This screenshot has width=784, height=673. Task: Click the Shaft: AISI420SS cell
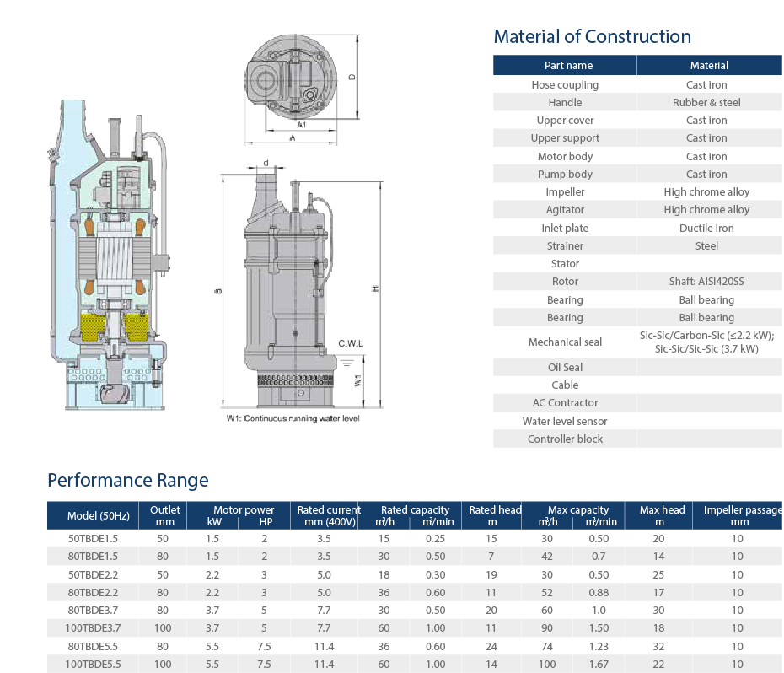[x=706, y=282]
